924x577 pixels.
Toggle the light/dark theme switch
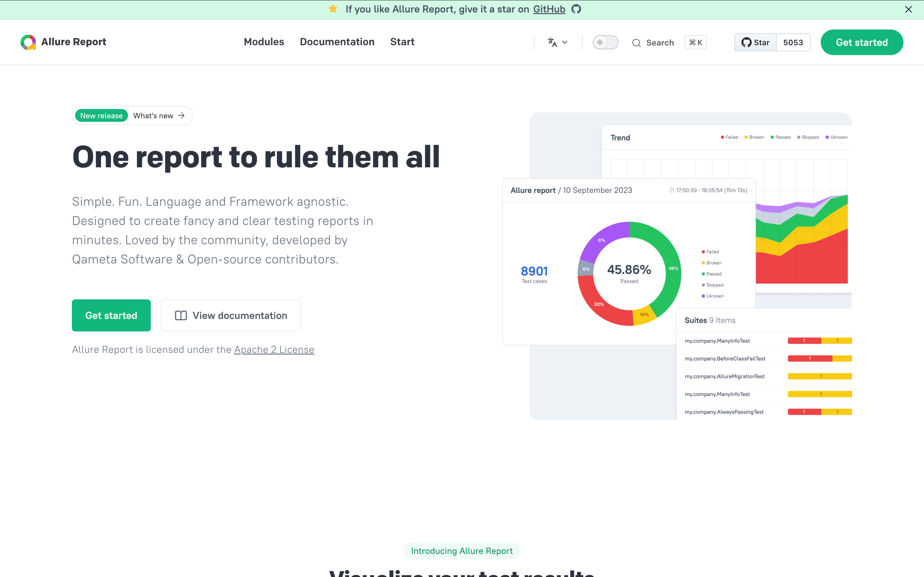point(605,42)
